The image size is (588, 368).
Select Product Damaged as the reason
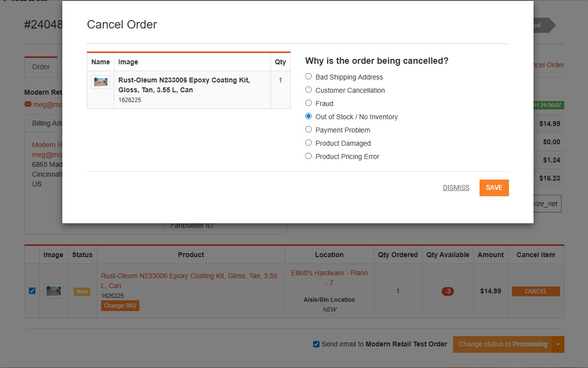(x=308, y=143)
